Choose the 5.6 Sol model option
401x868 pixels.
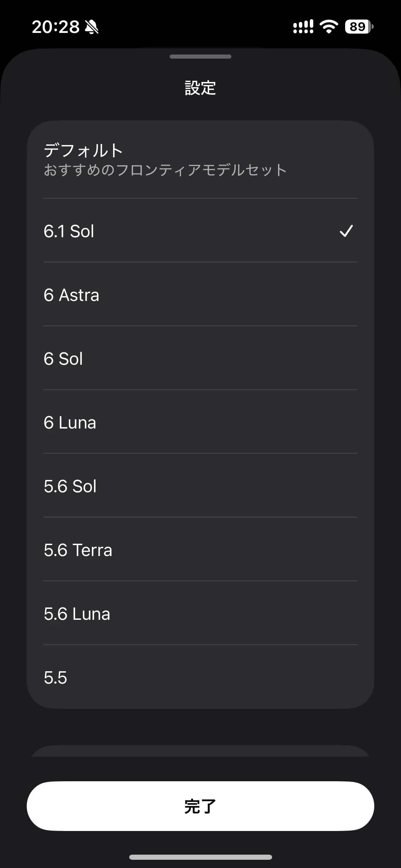pos(200,486)
